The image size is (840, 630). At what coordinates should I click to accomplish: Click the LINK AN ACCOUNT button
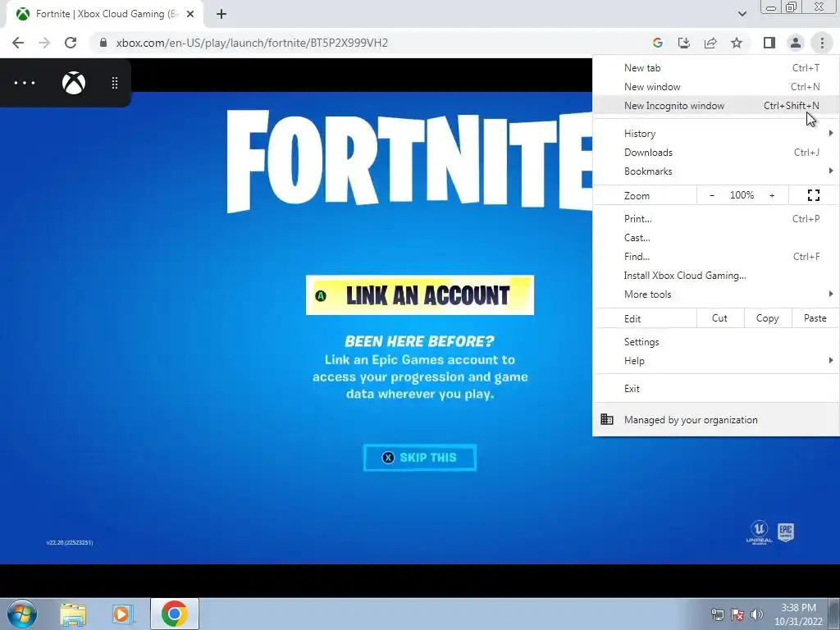pos(420,295)
